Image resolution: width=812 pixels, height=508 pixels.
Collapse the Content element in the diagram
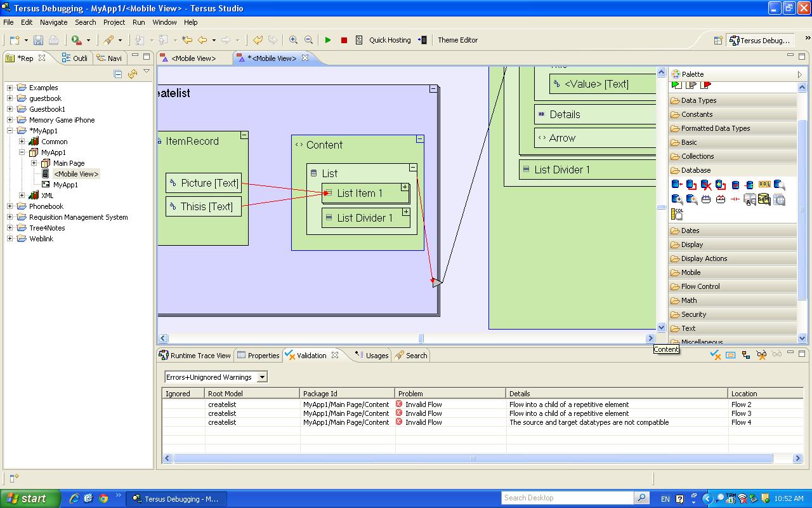419,139
